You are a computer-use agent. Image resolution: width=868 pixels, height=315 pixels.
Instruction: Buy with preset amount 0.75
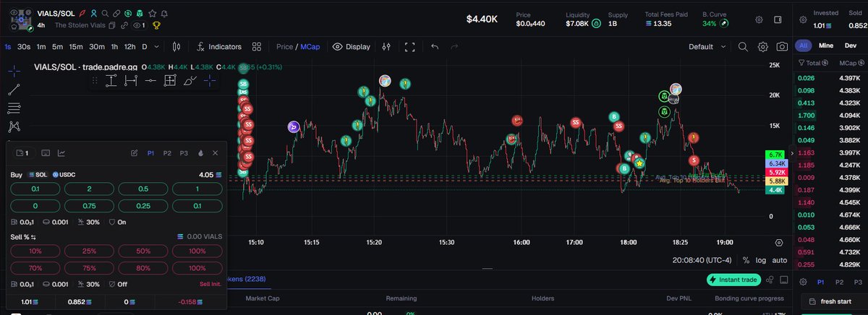88,206
